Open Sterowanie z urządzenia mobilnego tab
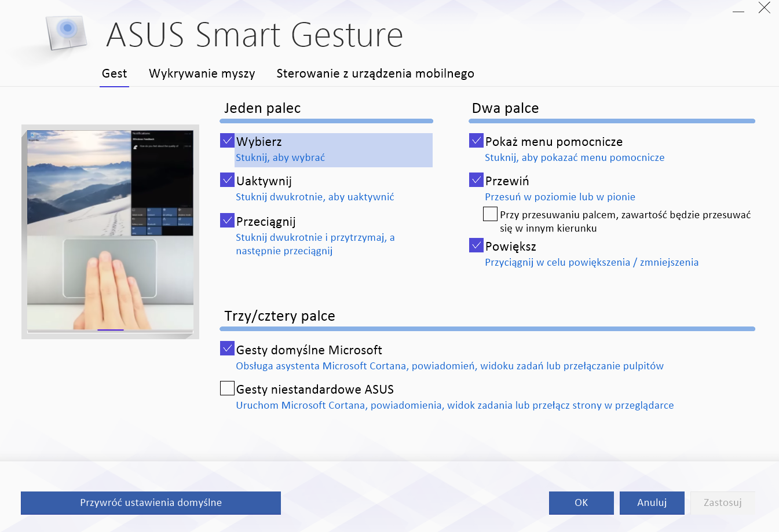The width and height of the screenshot is (779, 532). 375,74
